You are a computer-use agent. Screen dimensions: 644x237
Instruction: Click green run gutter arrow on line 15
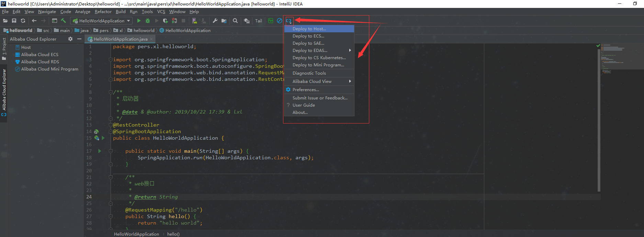point(103,138)
